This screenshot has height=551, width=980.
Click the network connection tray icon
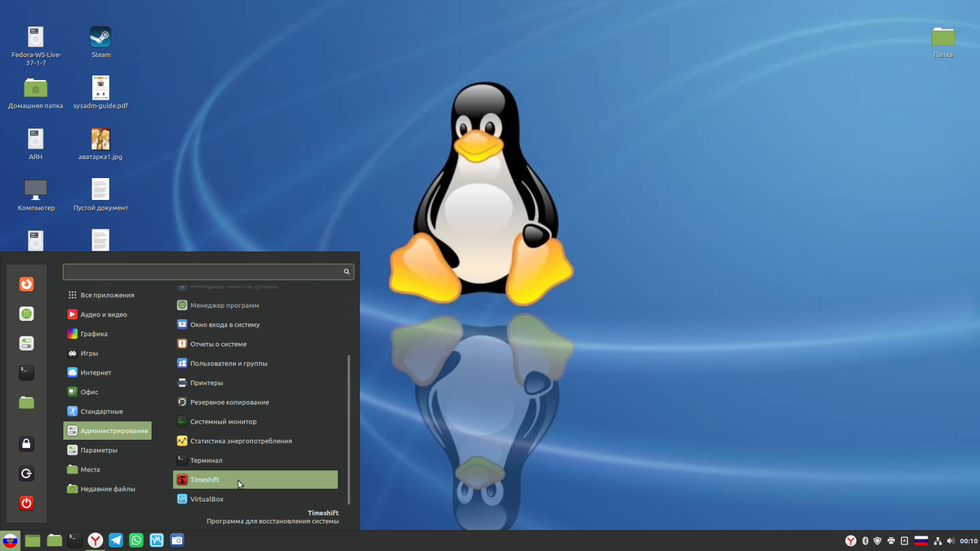(x=938, y=540)
